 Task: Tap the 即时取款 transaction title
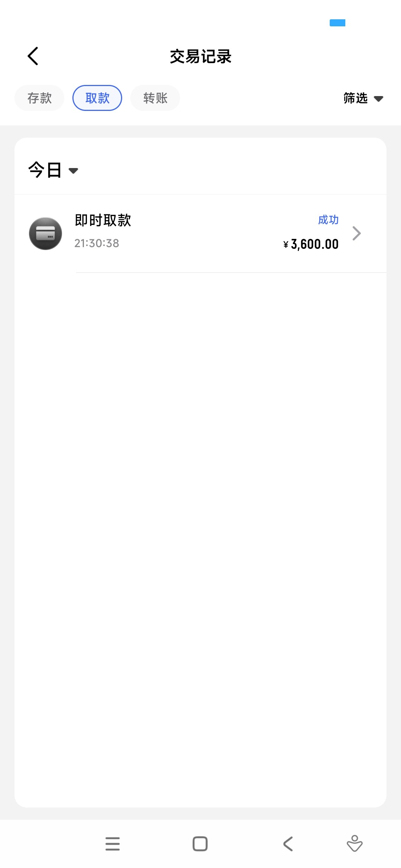tap(103, 220)
